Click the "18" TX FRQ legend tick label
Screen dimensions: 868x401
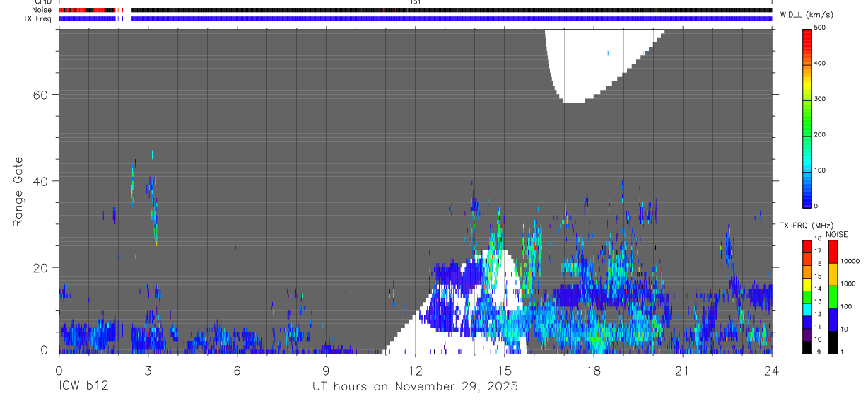(x=818, y=239)
